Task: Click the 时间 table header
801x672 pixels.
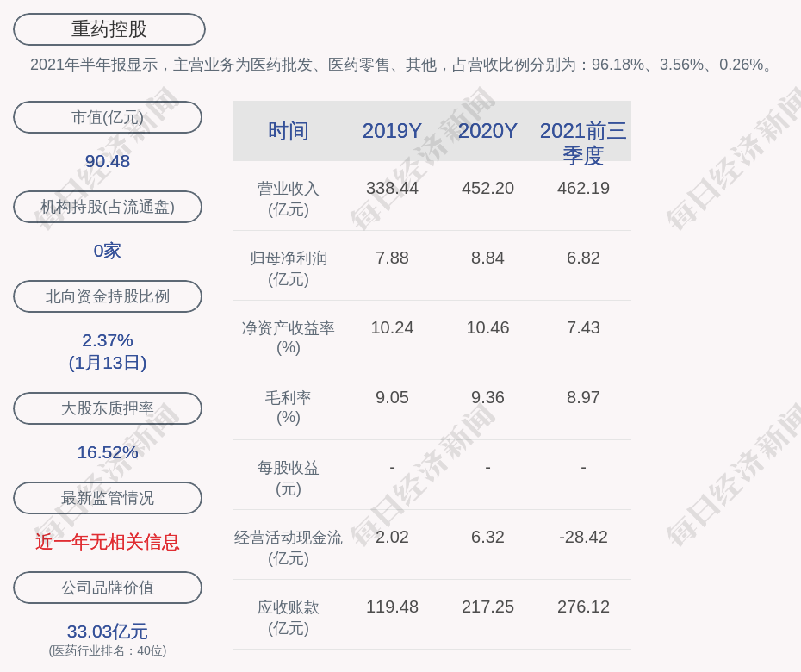Action: pyautogui.click(x=289, y=131)
